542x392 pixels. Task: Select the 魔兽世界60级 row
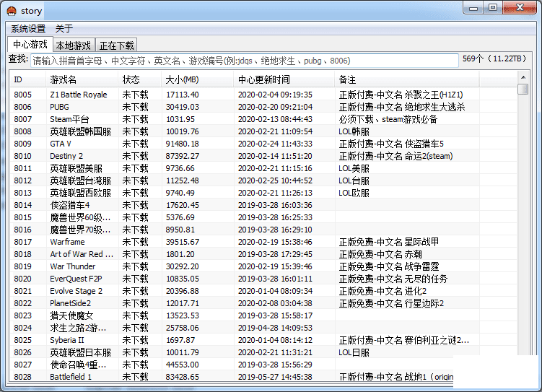263,217
